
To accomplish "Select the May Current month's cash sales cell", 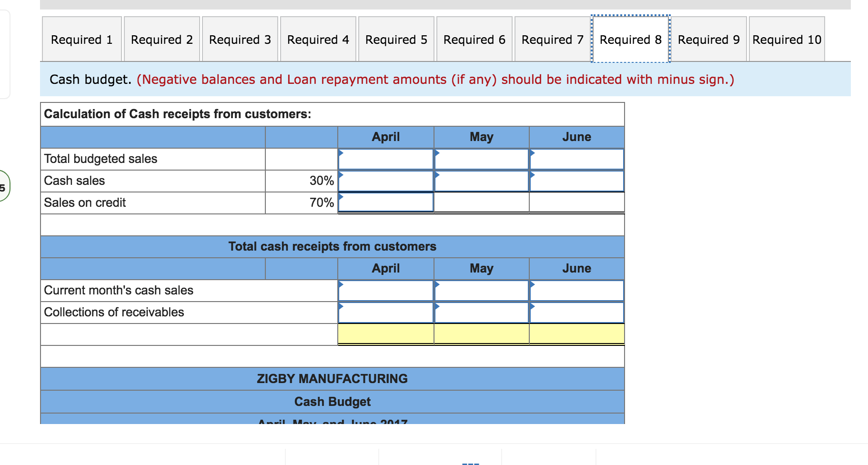I will 481,290.
